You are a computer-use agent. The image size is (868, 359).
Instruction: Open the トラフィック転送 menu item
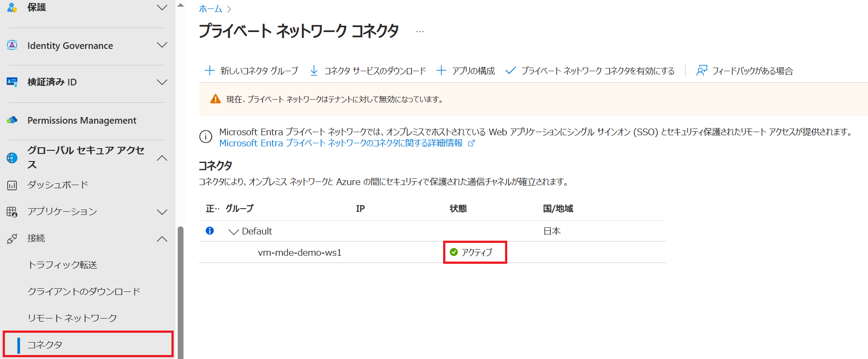tap(62, 265)
